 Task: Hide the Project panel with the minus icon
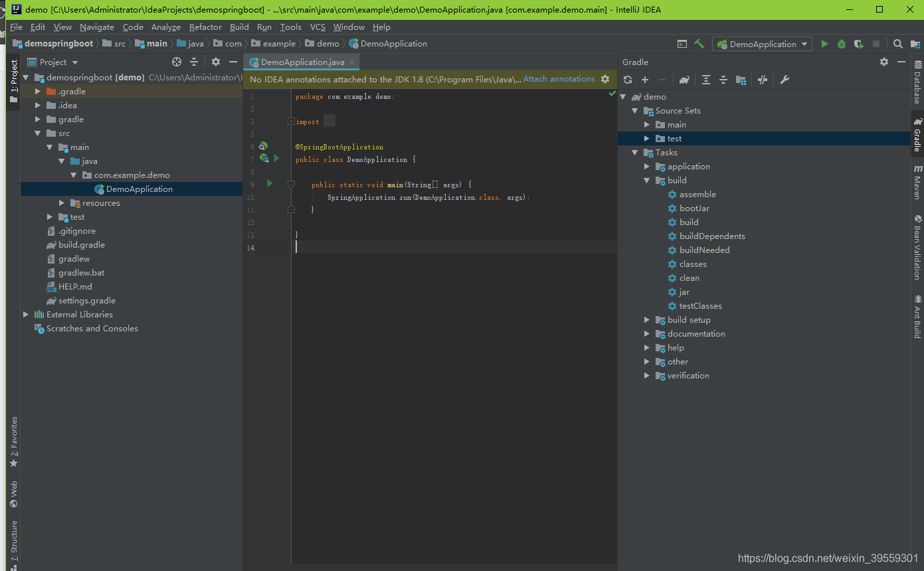[x=233, y=62]
